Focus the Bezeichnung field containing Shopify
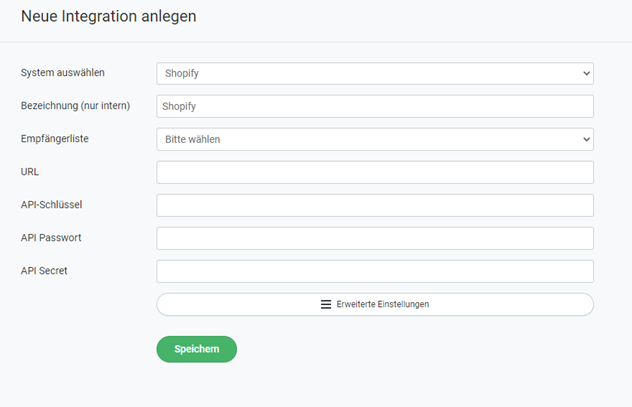The height and width of the screenshot is (407, 632). coord(375,106)
